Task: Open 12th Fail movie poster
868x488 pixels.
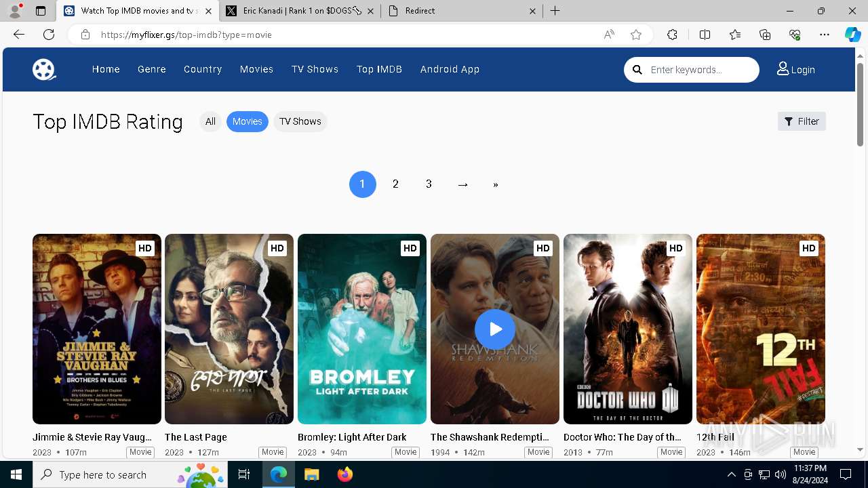Action: coord(761,329)
